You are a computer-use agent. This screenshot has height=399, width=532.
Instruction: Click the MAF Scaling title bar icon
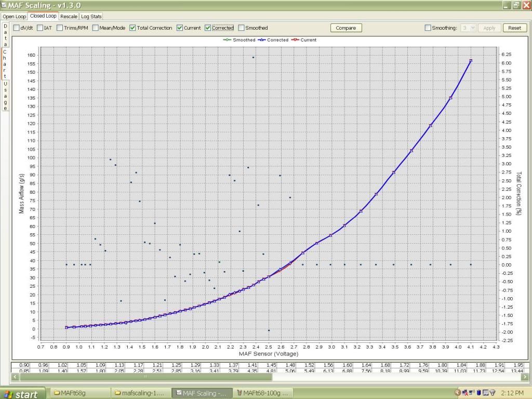point(5,5)
